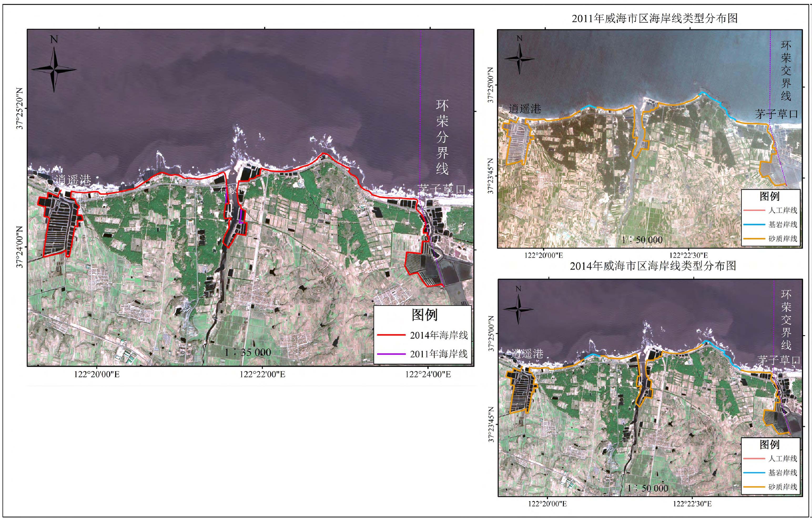
Task: Click the red 2014年海岸线 line sample in main legend
Action: coord(391,335)
